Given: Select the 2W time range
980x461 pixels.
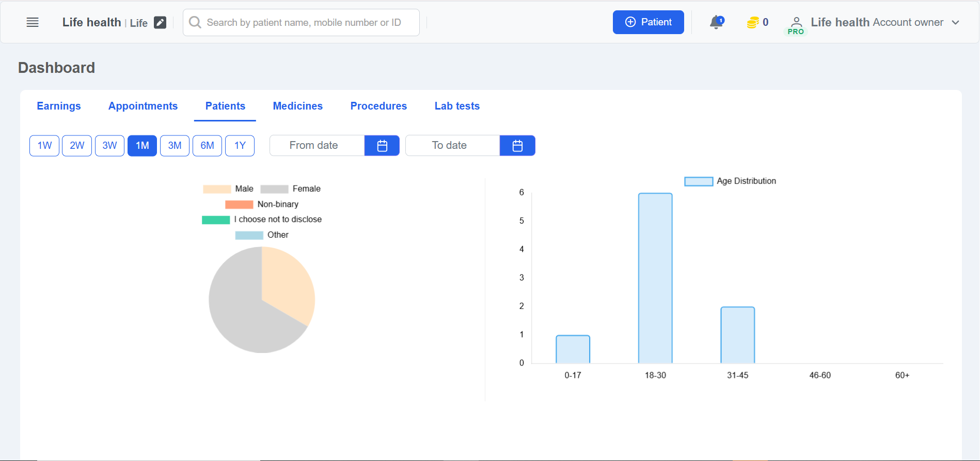Looking at the screenshot, I should coord(77,146).
